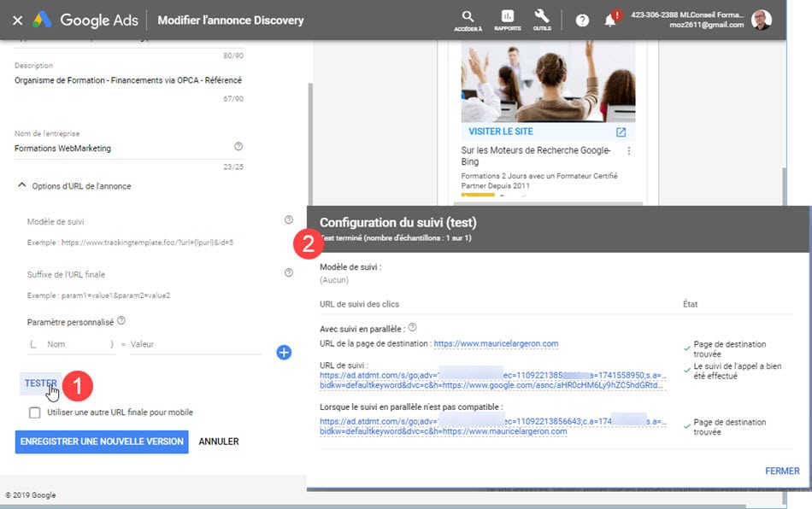Click the TESTER button

click(41, 383)
